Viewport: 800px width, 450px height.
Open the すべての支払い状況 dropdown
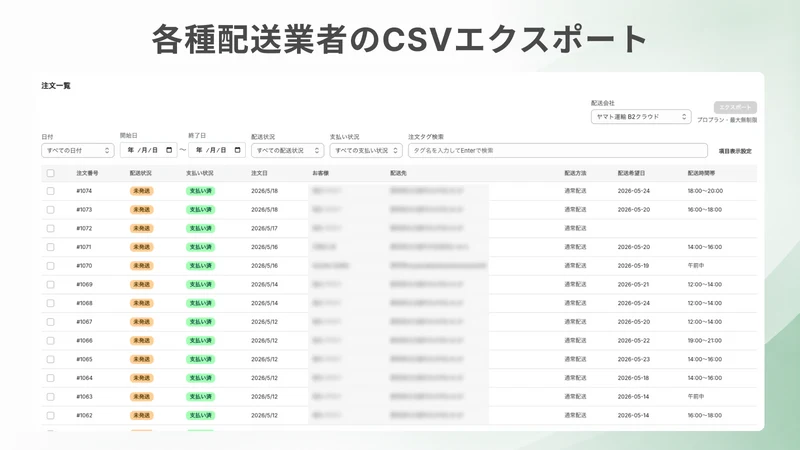click(366, 151)
